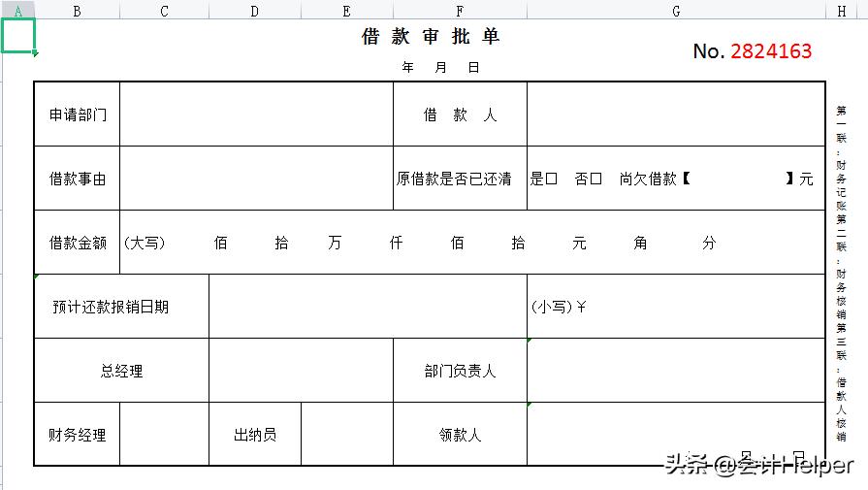Image resolution: width=868 pixels, height=490 pixels.
Task: Select the 财务经理 label cell
Action: (77, 434)
